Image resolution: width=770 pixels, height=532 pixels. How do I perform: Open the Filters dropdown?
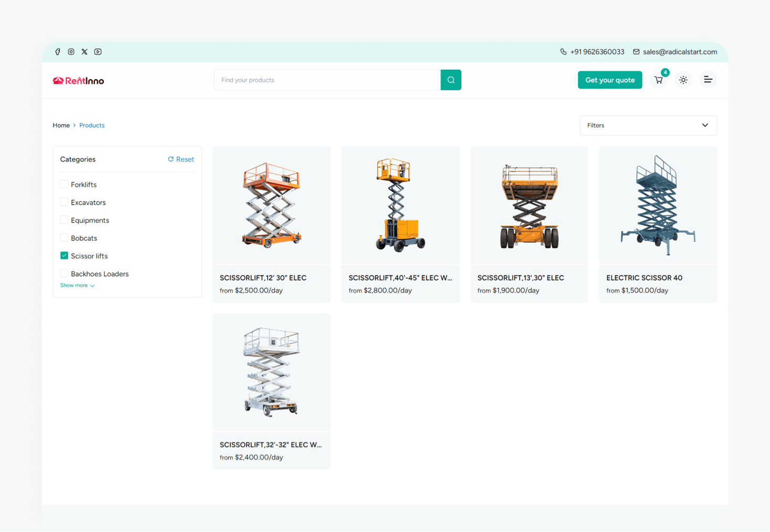click(x=648, y=125)
